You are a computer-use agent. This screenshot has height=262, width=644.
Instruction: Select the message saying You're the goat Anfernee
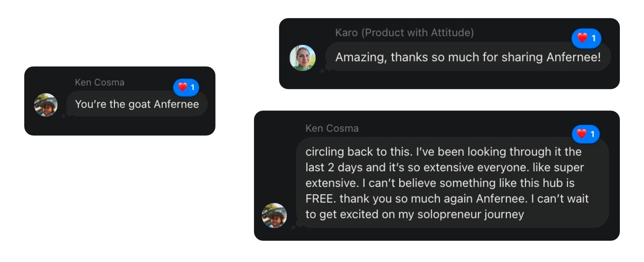pyautogui.click(x=136, y=104)
